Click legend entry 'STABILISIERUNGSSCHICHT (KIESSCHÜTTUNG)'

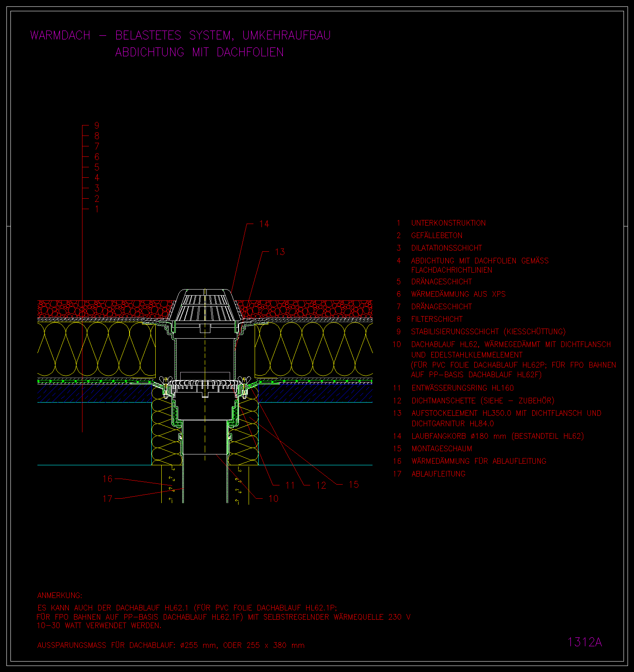(x=488, y=332)
